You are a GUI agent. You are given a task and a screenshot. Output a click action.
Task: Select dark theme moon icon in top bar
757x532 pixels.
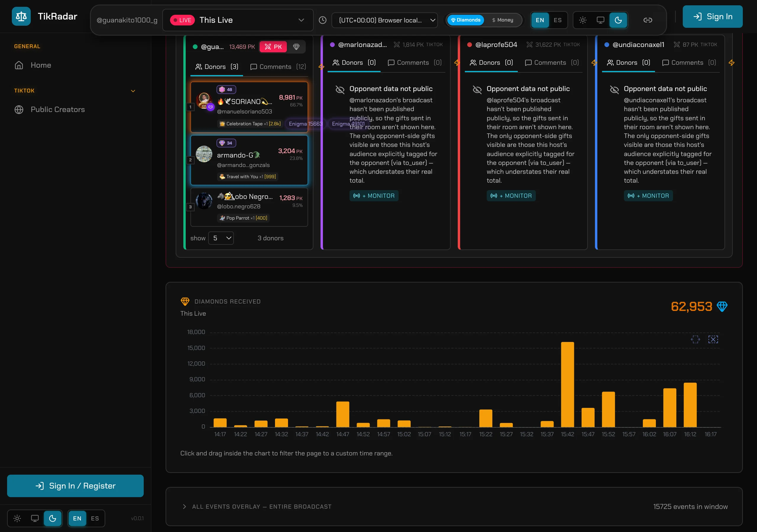click(618, 20)
